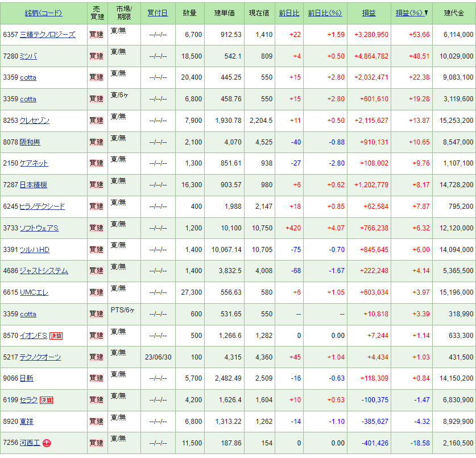Screen dimensions: 476x458
Task: Select the 買建 cell in the ミツバ row
Action: pyautogui.click(x=97, y=56)
